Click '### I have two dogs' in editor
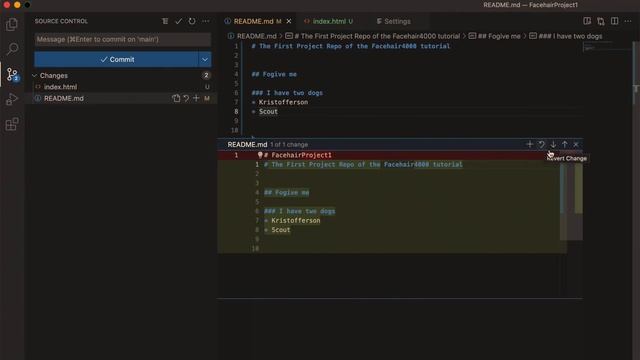 tap(287, 93)
